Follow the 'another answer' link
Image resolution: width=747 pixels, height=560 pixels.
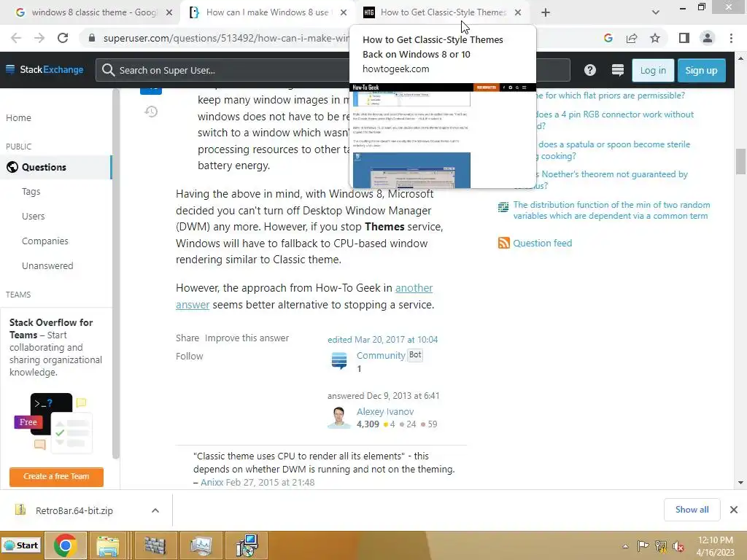[414, 288]
